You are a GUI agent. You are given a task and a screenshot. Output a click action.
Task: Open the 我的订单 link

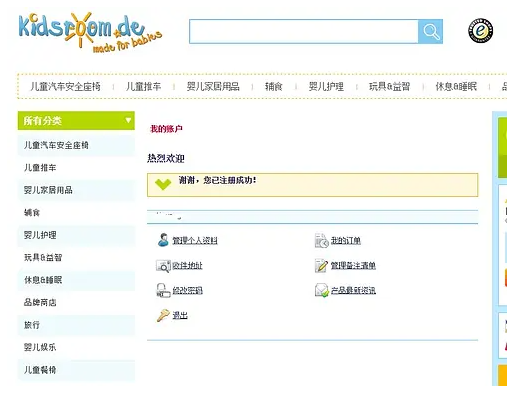click(346, 240)
